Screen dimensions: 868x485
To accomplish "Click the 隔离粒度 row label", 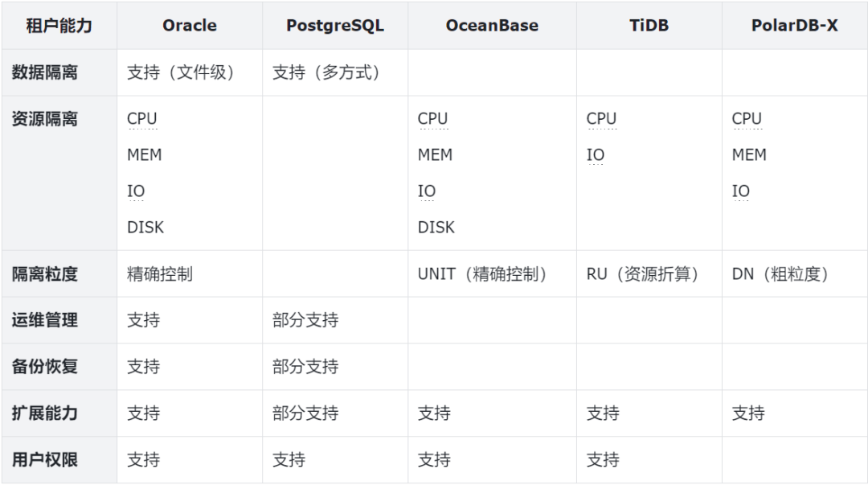I will (x=45, y=273).
